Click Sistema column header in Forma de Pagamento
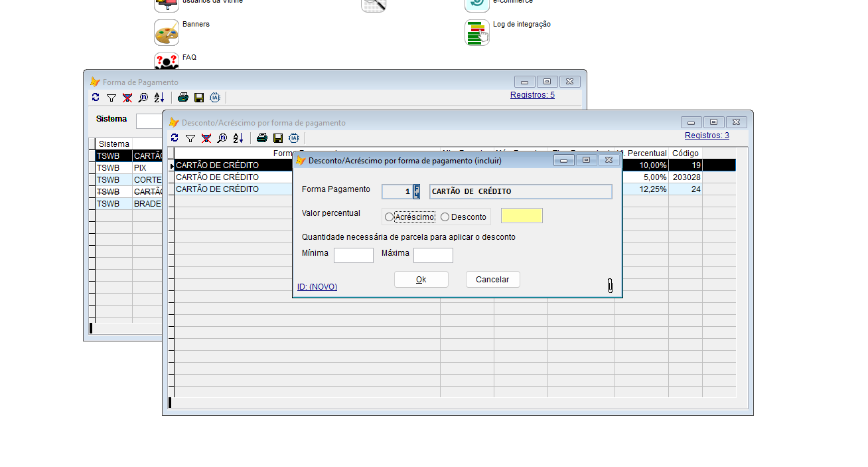 [114, 144]
